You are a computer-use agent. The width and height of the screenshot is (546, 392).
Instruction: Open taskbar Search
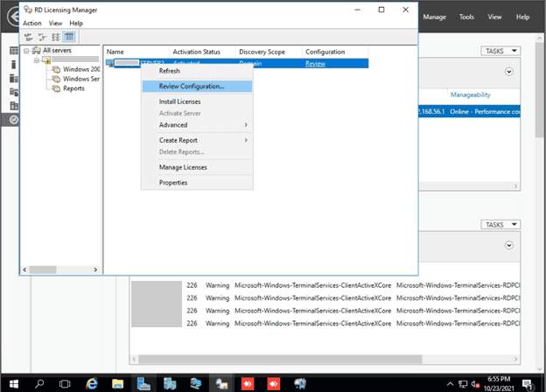(x=39, y=383)
